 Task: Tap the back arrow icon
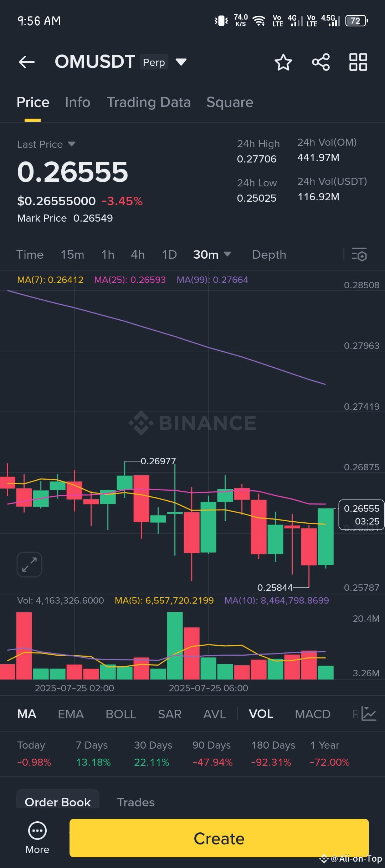coord(27,62)
